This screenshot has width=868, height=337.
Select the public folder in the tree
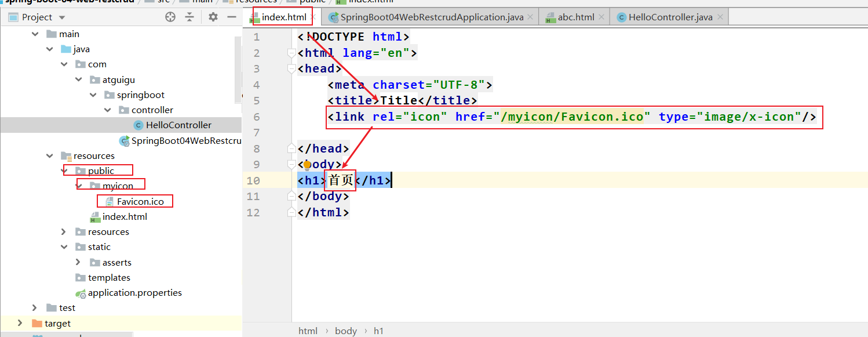(101, 171)
